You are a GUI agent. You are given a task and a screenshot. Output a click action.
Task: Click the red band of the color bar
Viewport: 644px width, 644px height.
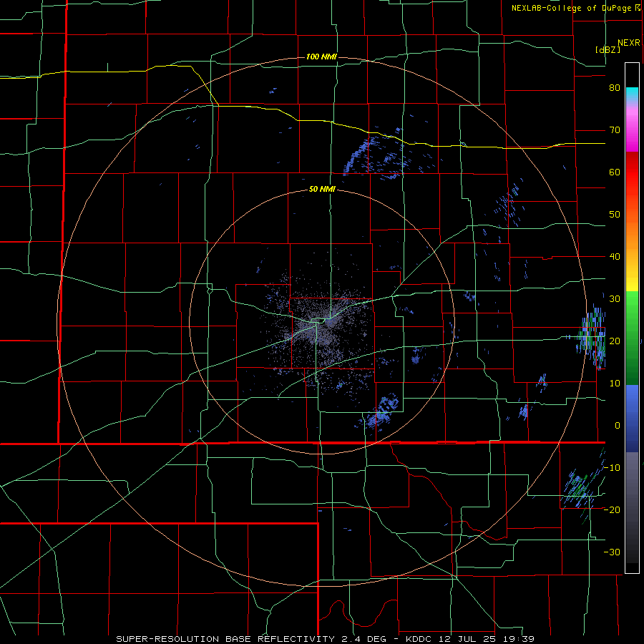(x=632, y=172)
